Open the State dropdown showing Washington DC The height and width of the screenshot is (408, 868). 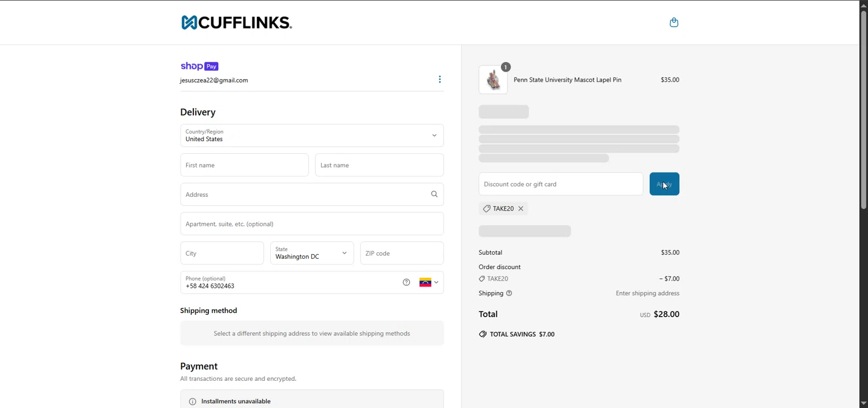[312, 253]
